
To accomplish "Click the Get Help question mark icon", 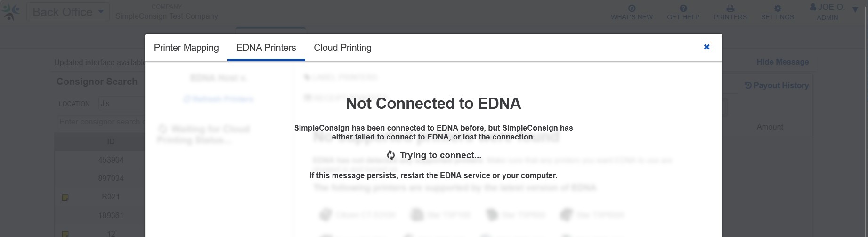I will 683,8.
